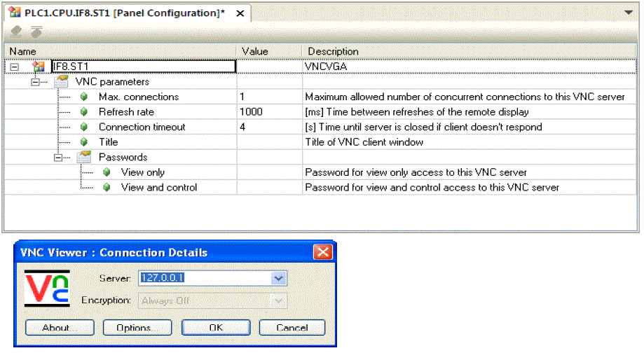Open VNC Viewer Options

(x=137, y=328)
